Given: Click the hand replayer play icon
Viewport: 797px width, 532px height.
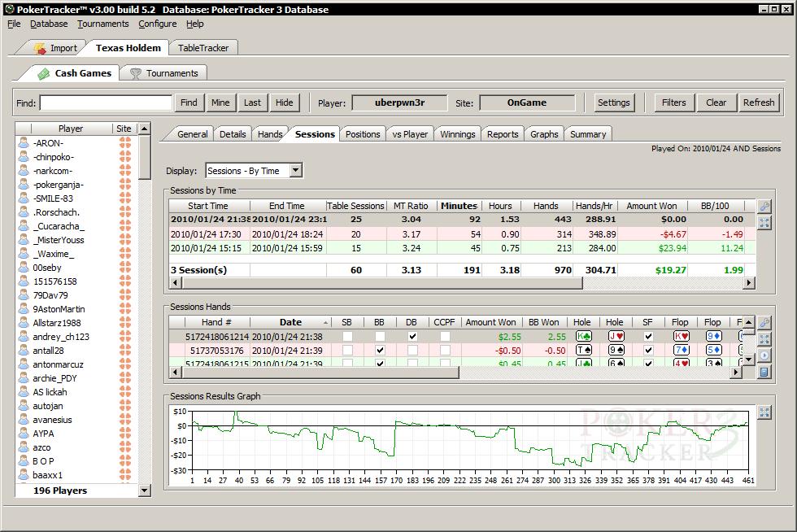Looking at the screenshot, I should click(x=764, y=355).
